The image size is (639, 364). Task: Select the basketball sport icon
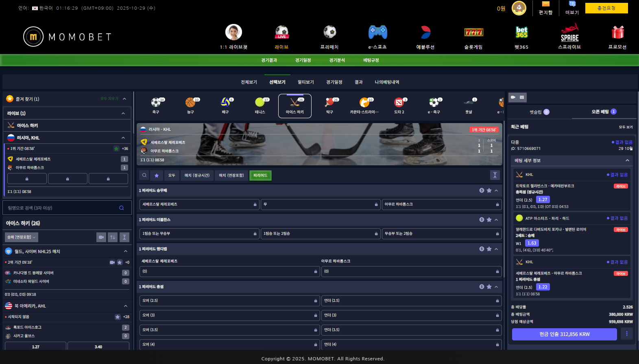[190, 103]
